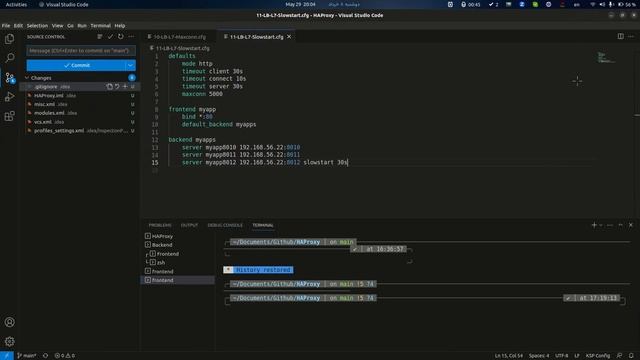This screenshot has height=360, width=640.
Task: Add a new terminal with plus icon
Action: (x=594, y=225)
